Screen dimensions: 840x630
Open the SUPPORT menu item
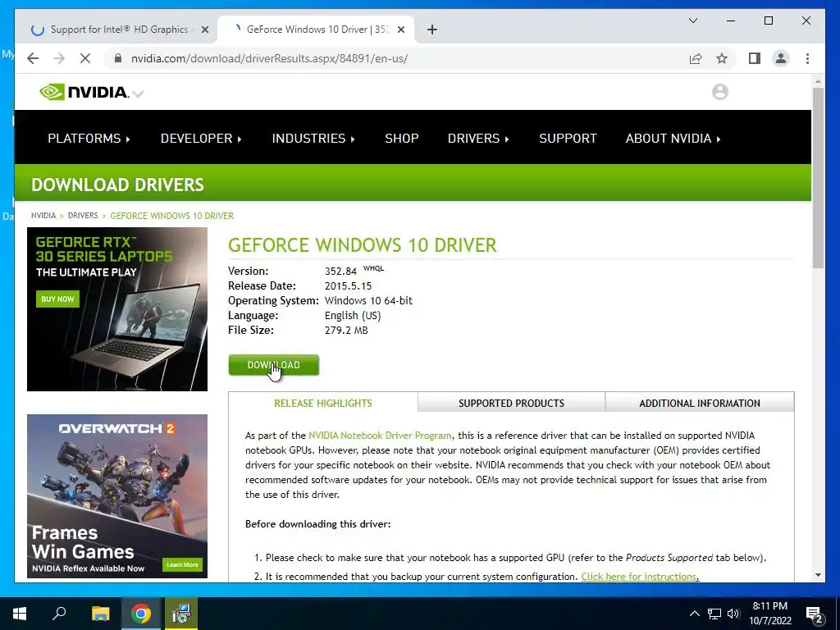(x=568, y=138)
